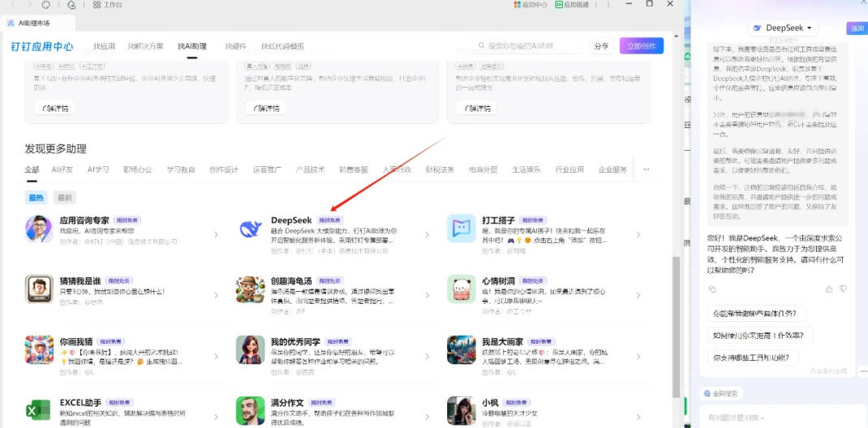
Task: Select the AI好友 category tab
Action: 62,169
